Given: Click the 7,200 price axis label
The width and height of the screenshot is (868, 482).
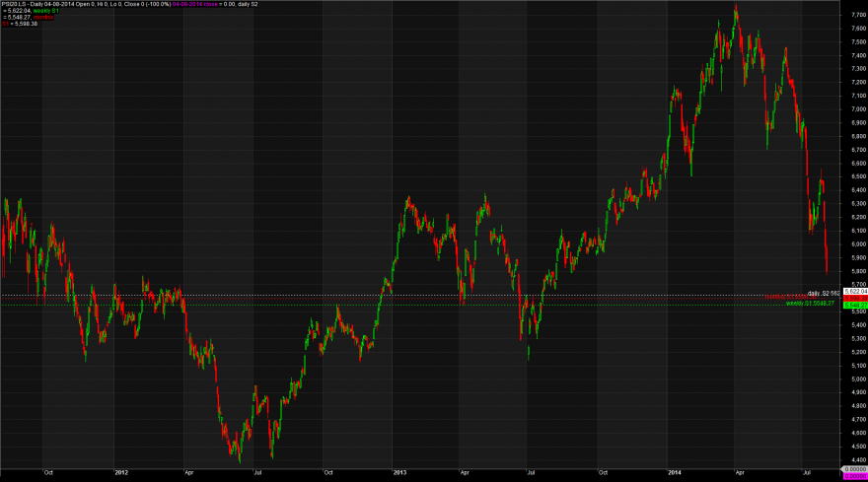Looking at the screenshot, I should [x=858, y=83].
